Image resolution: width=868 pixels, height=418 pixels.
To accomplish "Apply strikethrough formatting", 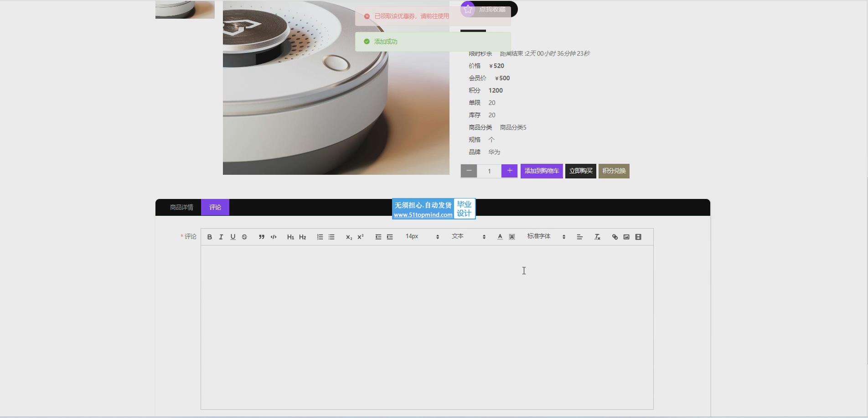I will 244,237.
